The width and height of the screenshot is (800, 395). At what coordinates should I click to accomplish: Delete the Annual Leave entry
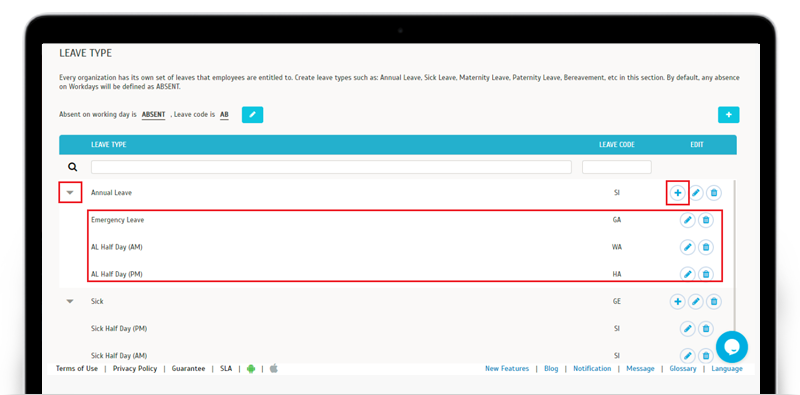click(714, 193)
